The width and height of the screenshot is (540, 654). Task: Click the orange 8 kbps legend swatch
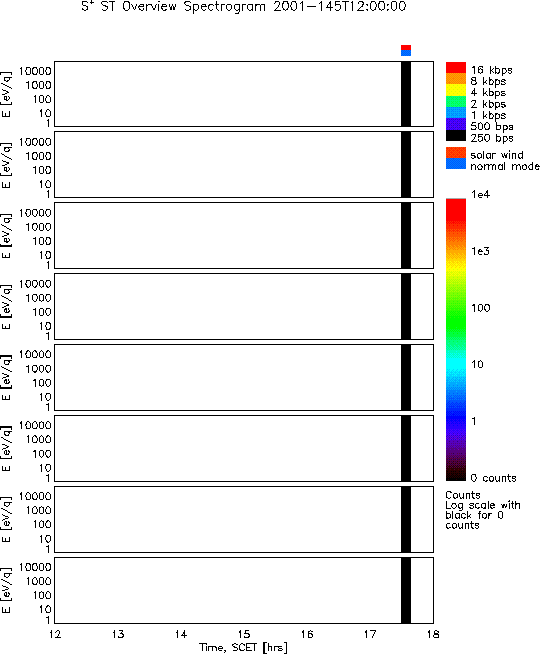click(456, 79)
